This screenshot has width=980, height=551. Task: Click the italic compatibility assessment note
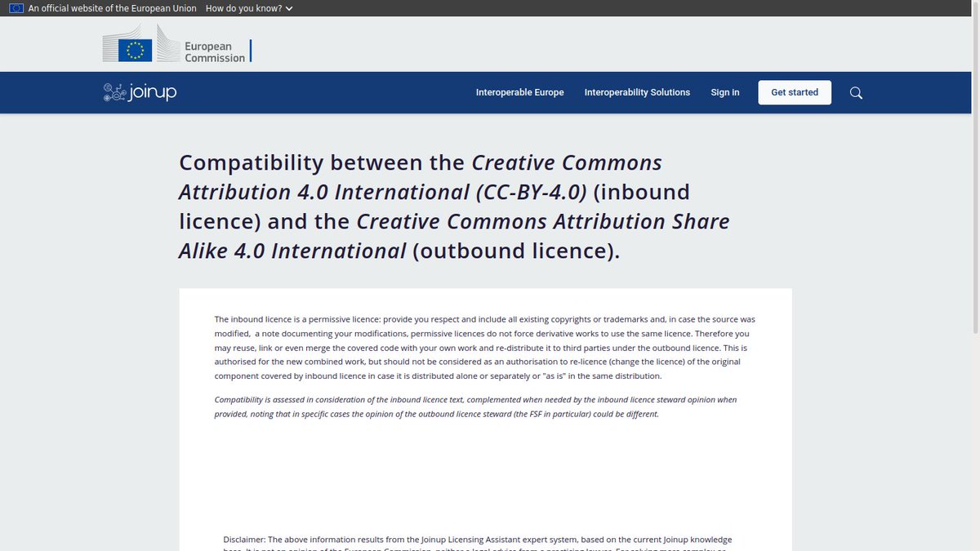pyautogui.click(x=475, y=407)
